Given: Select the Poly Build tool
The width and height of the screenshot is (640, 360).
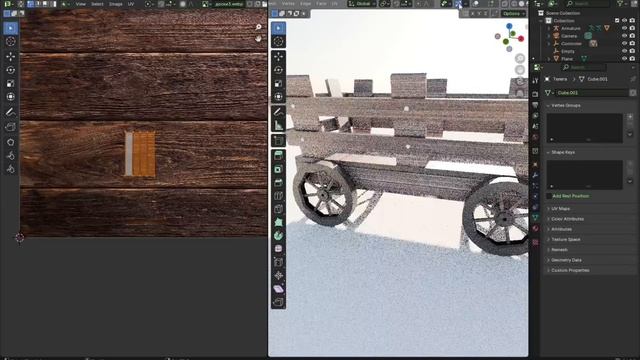Looking at the screenshot, I should 278,222.
